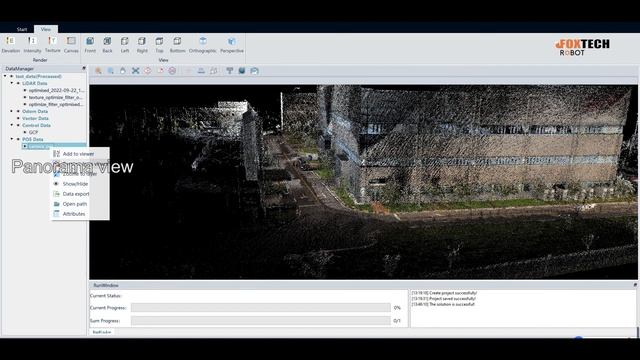640x360 pixels.
Task: Toggle optimize_filter_optimised layer checkbox
Action: point(25,104)
